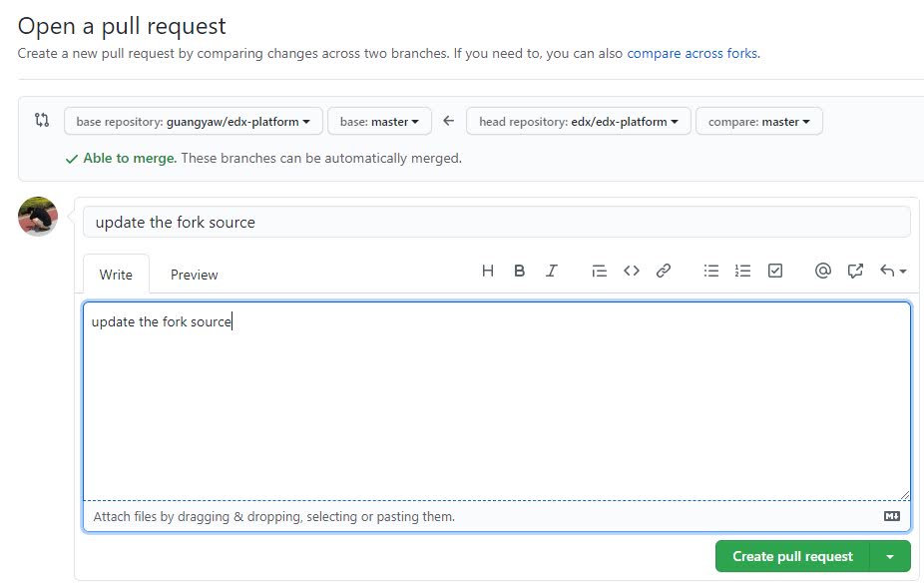The image size is (924, 583).
Task: Insert code formatting
Action: tap(631, 271)
